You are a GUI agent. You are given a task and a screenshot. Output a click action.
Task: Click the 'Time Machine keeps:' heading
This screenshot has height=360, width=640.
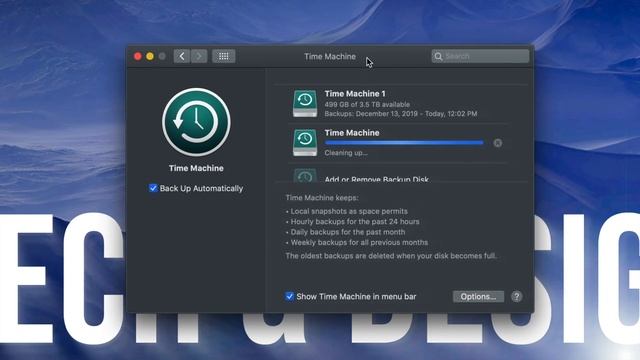click(322, 198)
